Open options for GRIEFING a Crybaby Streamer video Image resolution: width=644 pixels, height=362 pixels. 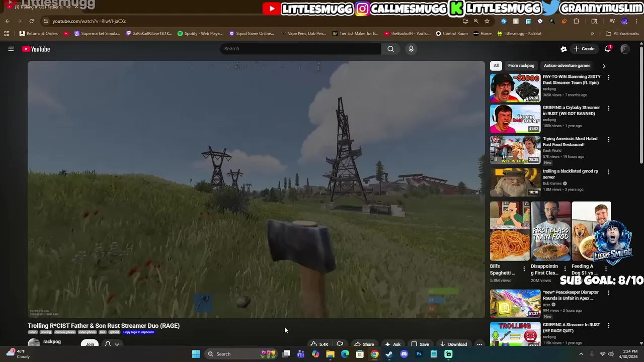pos(608,108)
